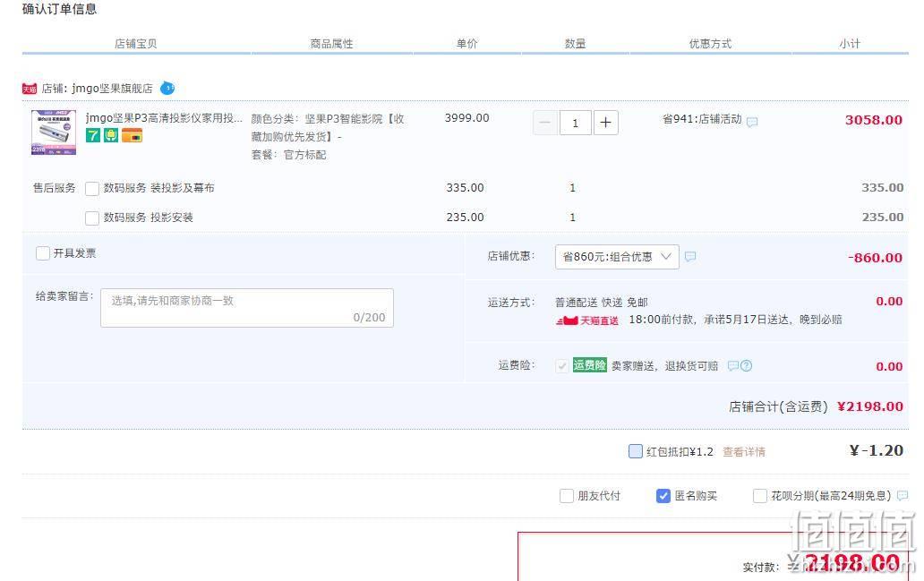The height and width of the screenshot is (581, 924).
Task: Click the green 7-day return badge
Action: click(x=93, y=135)
